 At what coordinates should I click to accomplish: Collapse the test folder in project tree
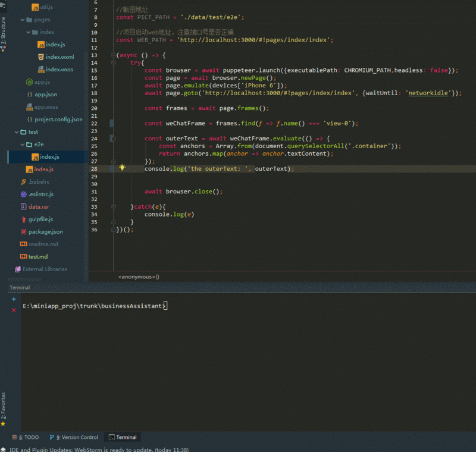pyautogui.click(x=16, y=132)
